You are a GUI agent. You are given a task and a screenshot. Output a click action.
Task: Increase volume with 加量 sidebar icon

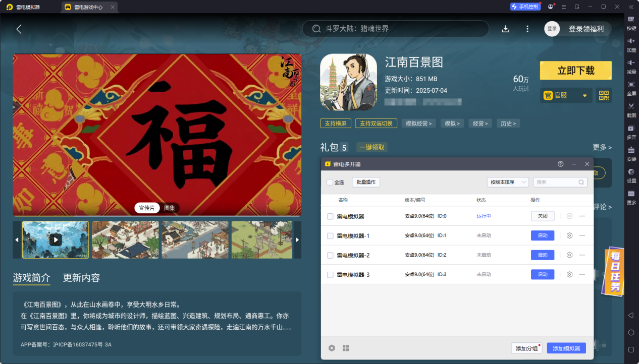click(x=631, y=44)
